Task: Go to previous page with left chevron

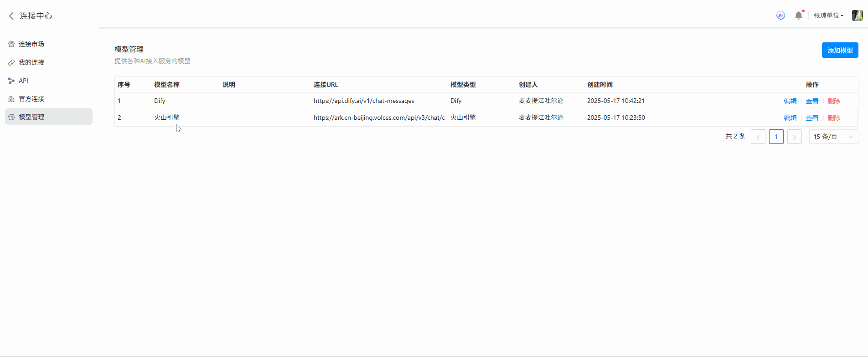Action: (758, 137)
